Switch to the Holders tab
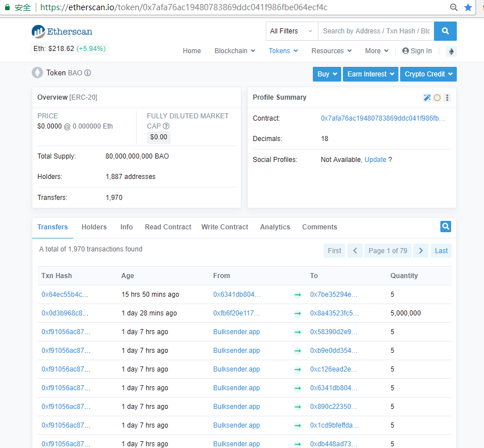484x448 pixels. pos(94,227)
